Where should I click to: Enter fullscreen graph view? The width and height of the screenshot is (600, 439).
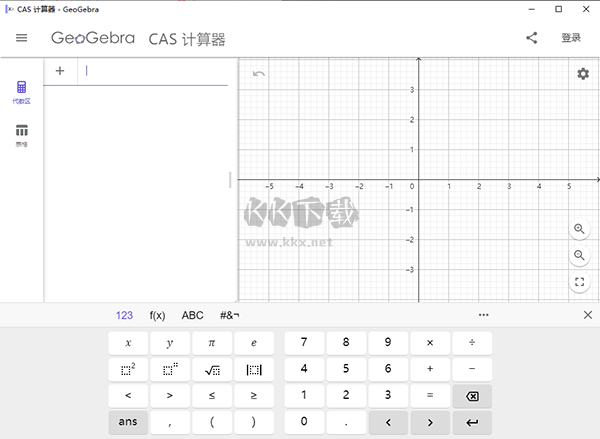pyautogui.click(x=579, y=283)
